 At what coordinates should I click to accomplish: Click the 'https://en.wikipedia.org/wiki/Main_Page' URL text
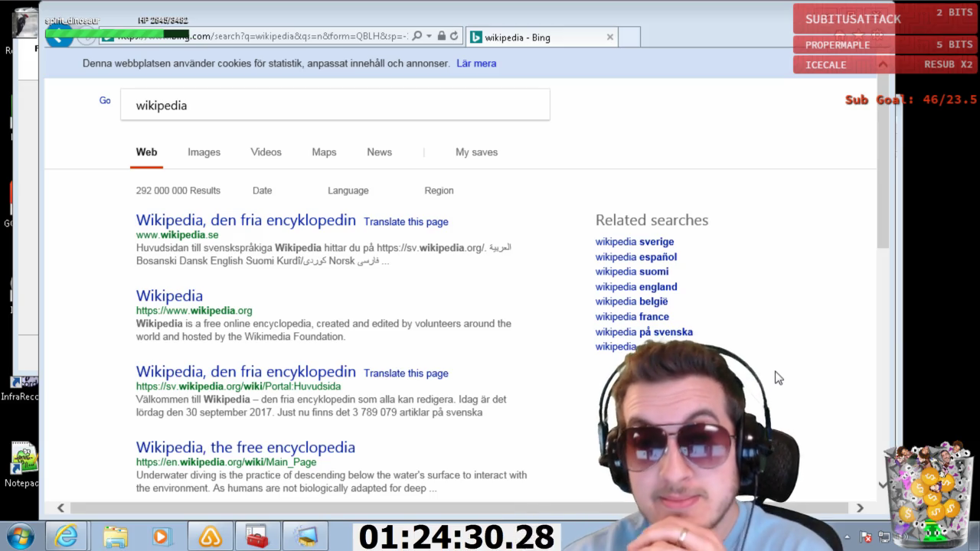[x=226, y=462]
